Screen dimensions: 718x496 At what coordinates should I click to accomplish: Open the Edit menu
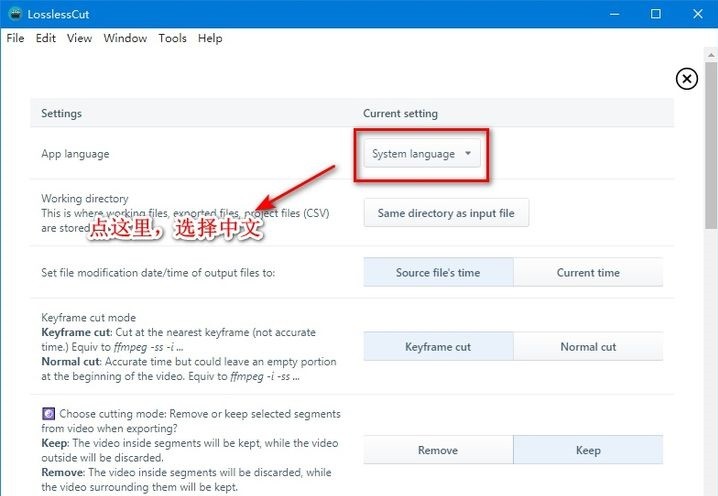45,38
